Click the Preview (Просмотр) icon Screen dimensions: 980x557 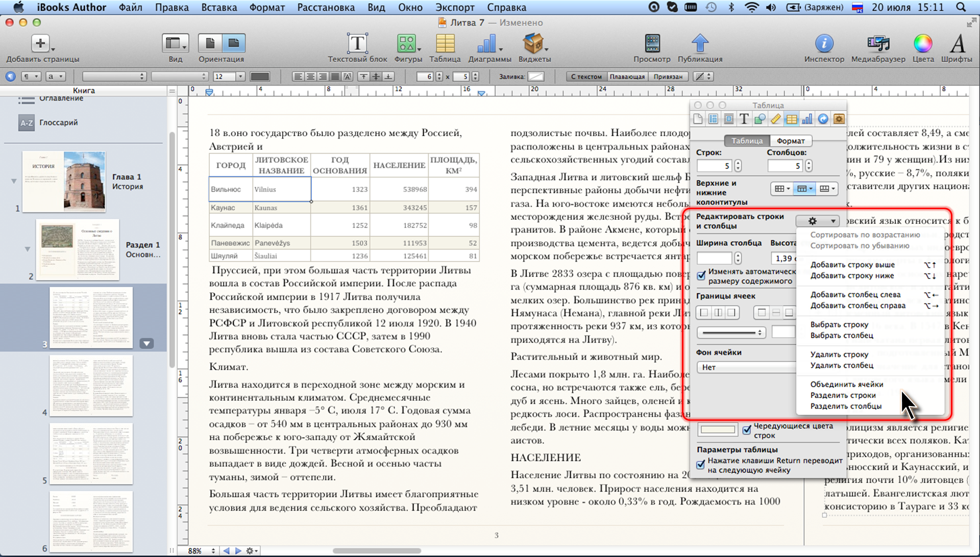[x=652, y=44]
